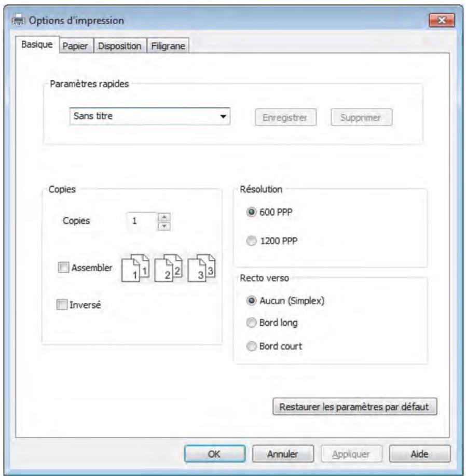The image size is (466, 476).
Task: Decrease copies with the down arrow
Action: (x=165, y=226)
